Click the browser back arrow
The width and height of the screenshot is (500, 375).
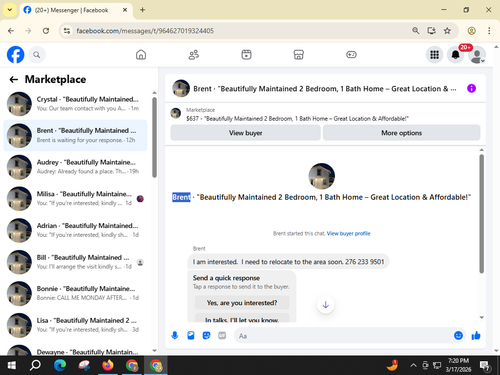(x=11, y=31)
